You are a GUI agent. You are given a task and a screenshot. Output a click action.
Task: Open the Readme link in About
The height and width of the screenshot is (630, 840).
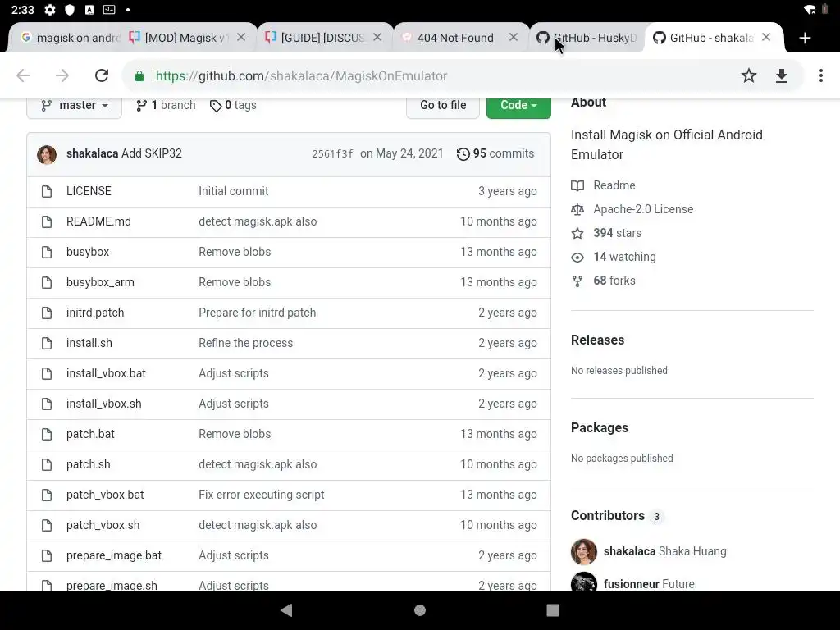point(614,185)
